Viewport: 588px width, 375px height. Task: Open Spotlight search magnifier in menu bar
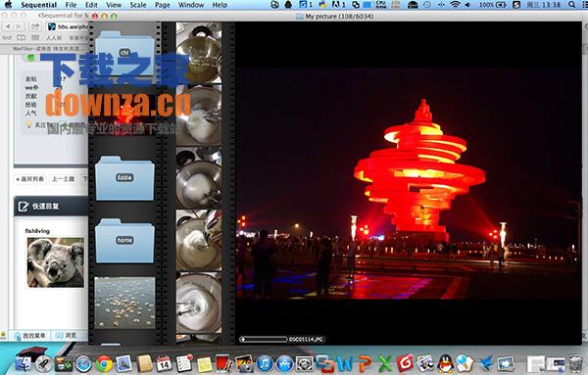[571, 5]
